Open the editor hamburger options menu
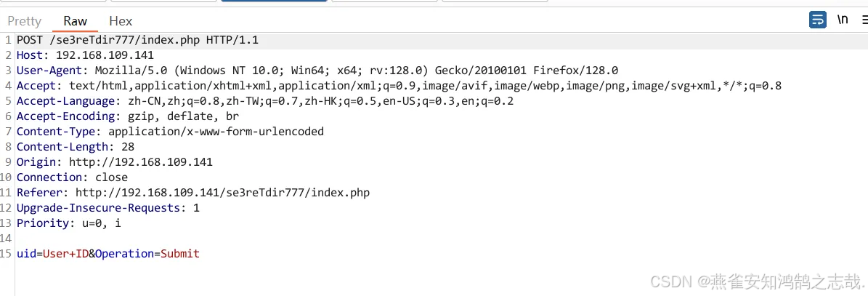 (864, 20)
